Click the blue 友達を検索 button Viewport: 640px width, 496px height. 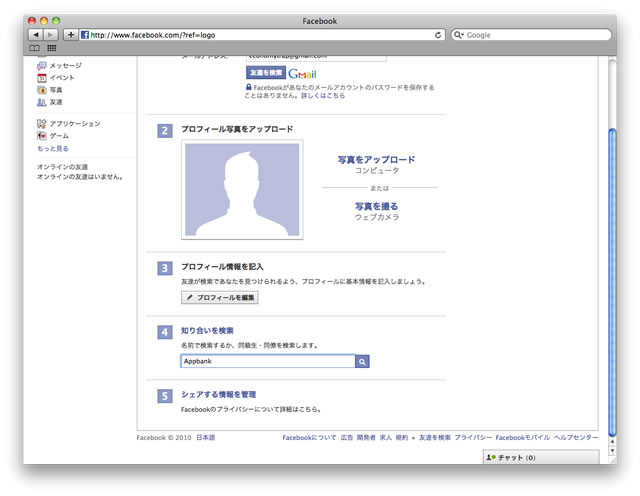(266, 73)
